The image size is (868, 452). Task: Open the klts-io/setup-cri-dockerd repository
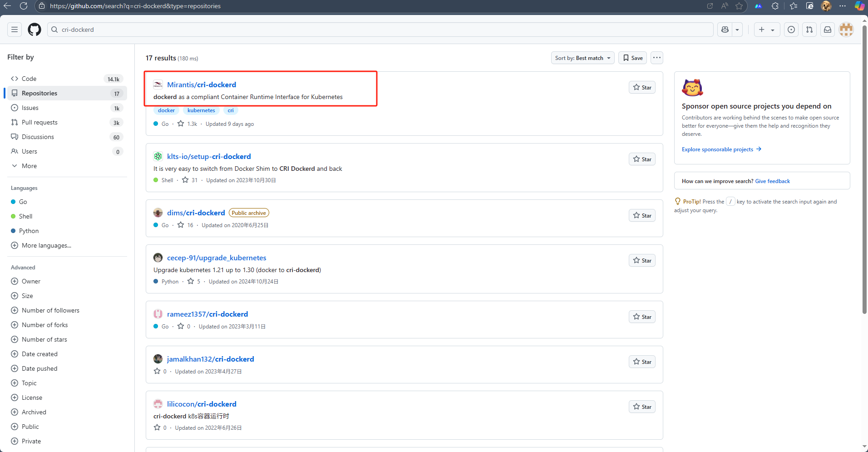(x=209, y=156)
